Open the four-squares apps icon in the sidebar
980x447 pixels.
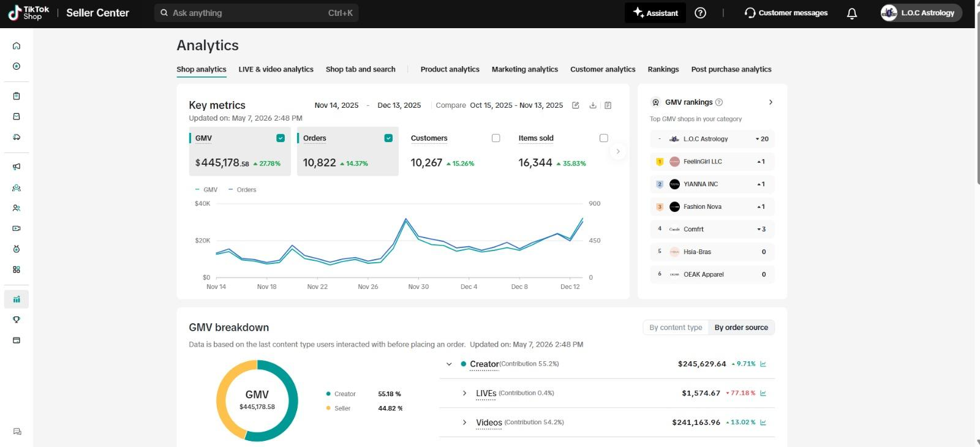tap(17, 269)
